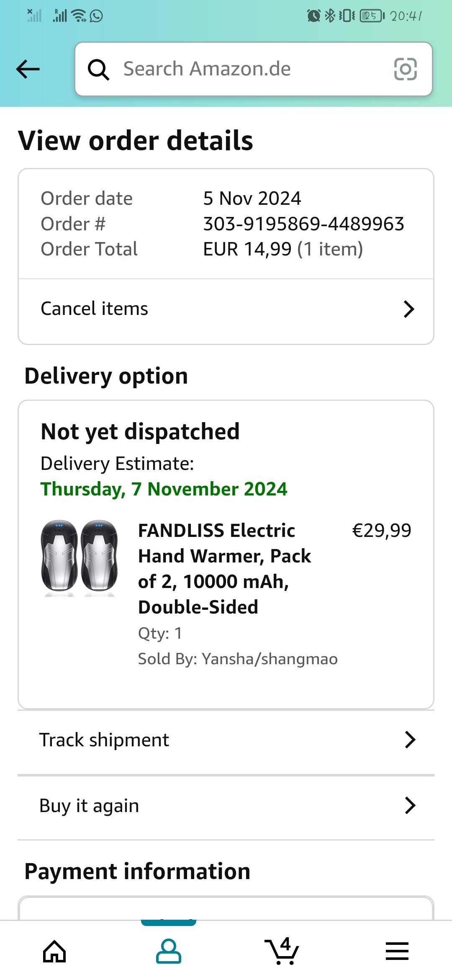Go to Home tab in bottom bar

[55, 951]
